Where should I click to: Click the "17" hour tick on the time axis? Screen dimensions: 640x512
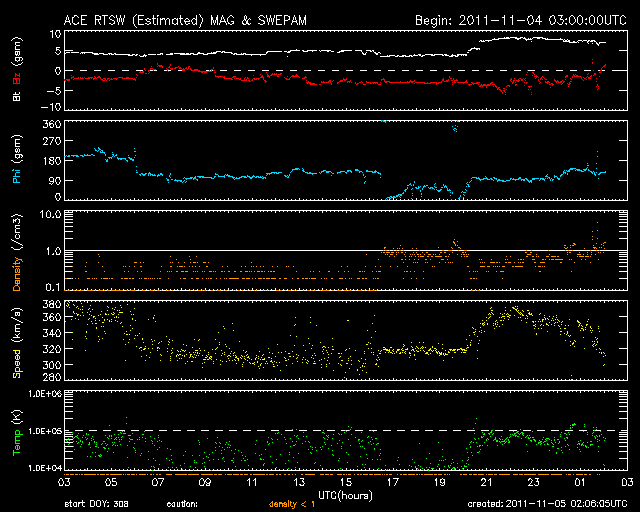tap(393, 483)
